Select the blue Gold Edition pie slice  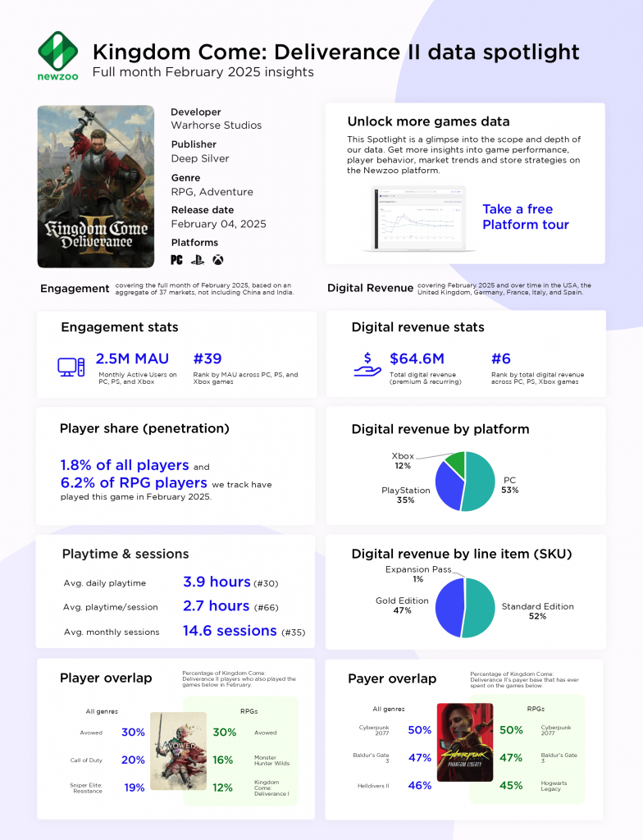449,608
